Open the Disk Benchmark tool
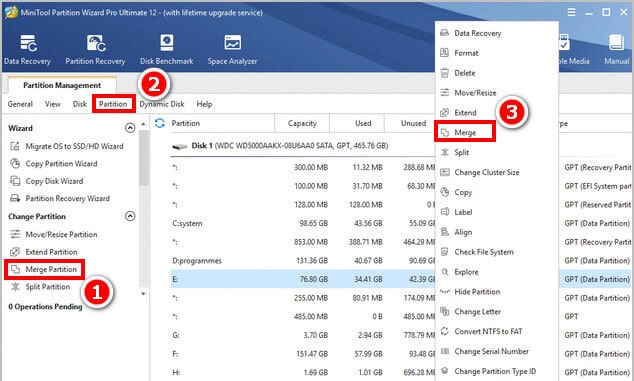Image resolution: width=634 pixels, height=381 pixels. (167, 49)
